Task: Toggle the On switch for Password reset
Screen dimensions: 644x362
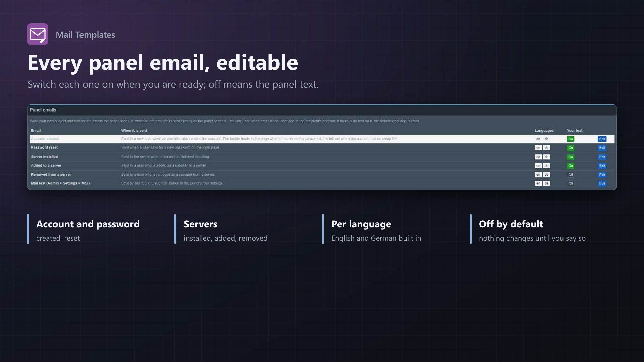Action: 570,148
